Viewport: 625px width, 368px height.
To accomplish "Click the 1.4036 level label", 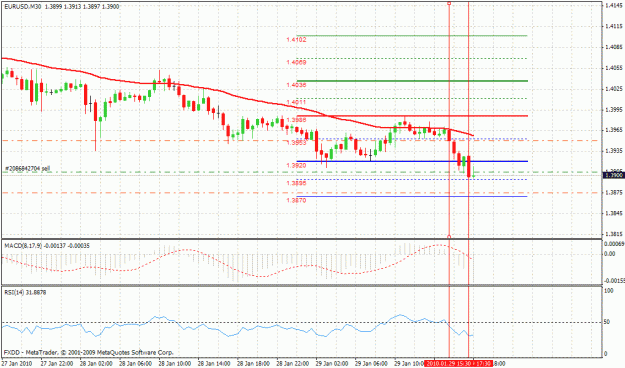I will point(296,85).
